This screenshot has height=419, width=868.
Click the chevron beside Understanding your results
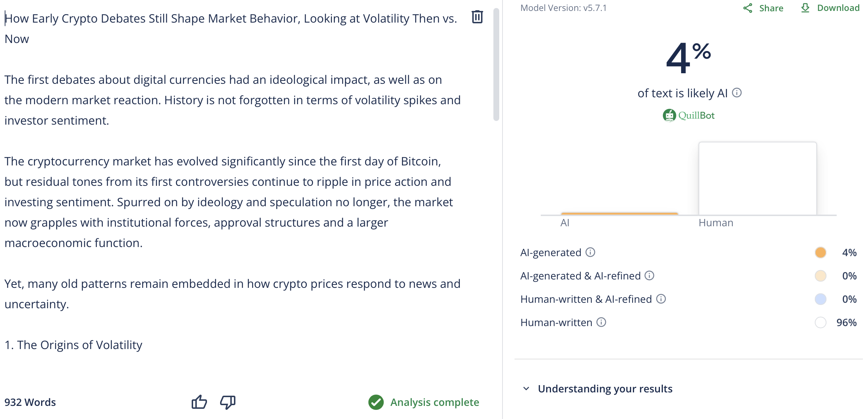pyautogui.click(x=526, y=389)
